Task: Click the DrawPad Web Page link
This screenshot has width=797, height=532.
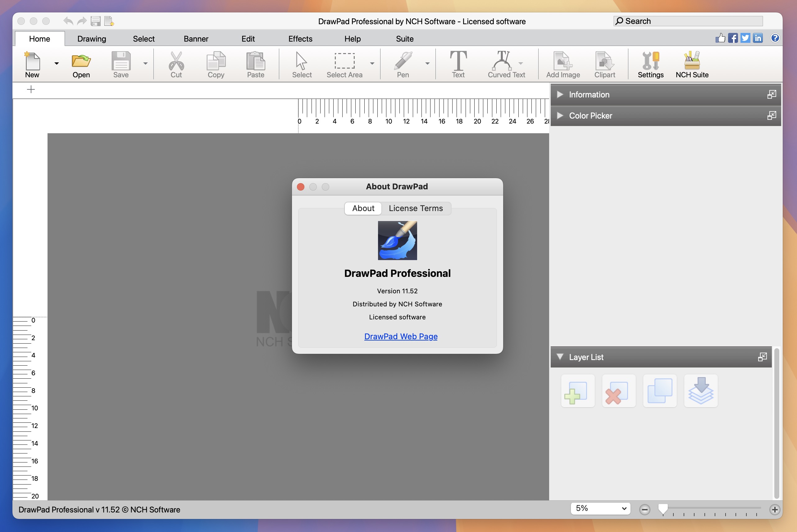Action: click(x=400, y=336)
